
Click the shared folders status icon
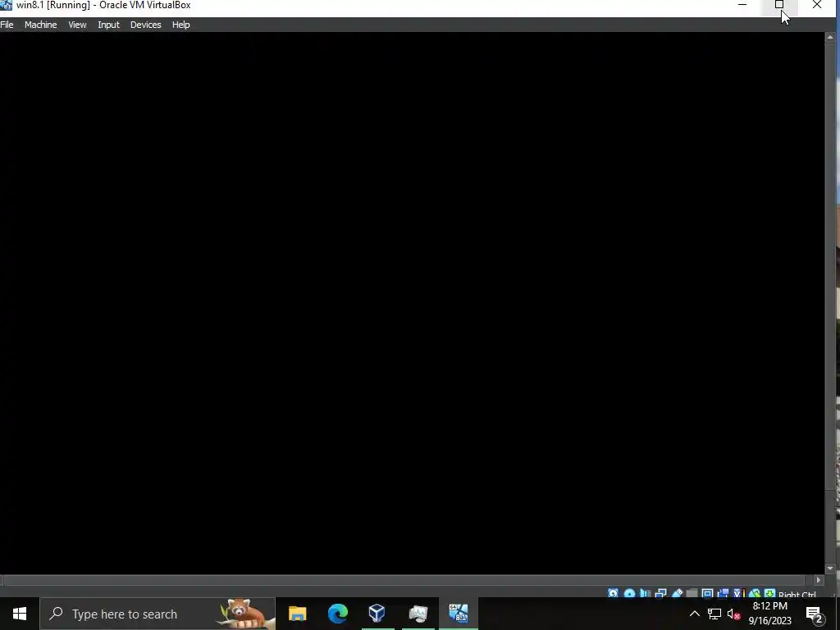692,594
